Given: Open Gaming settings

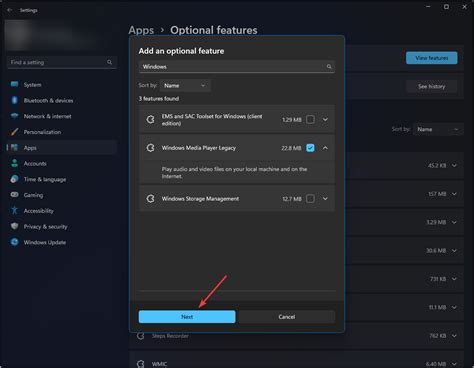Looking at the screenshot, I should tap(62, 195).
